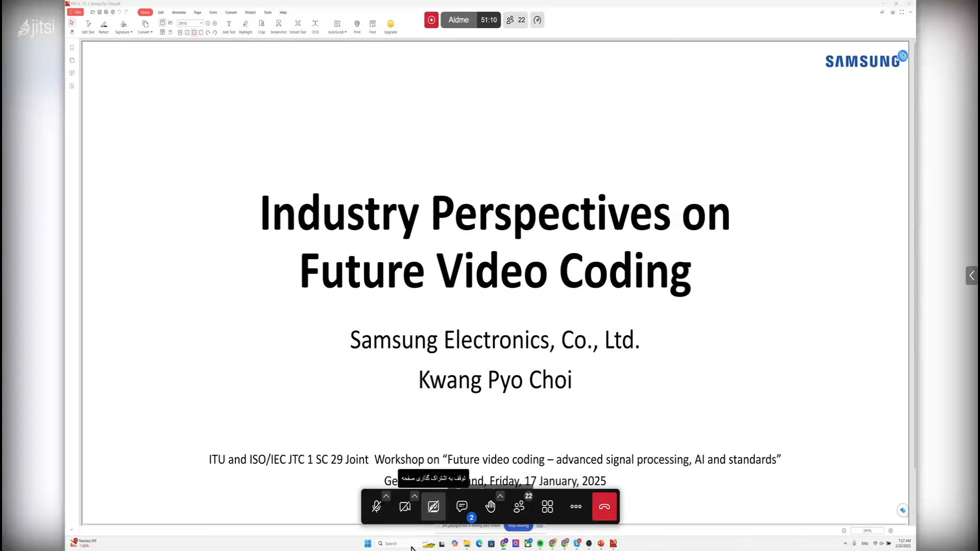980x551 pixels.
Task: Choose the Edit Text tool
Action: [88, 27]
